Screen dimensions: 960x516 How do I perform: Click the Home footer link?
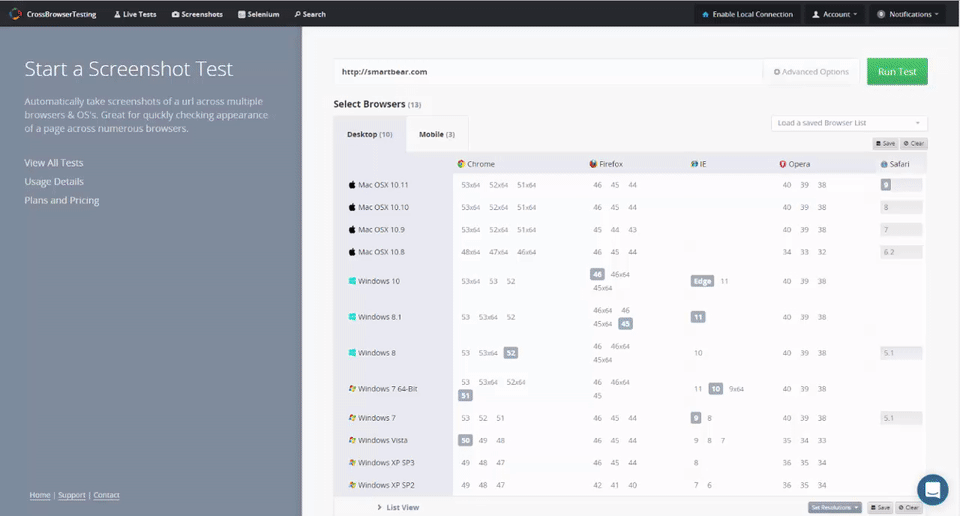point(40,495)
